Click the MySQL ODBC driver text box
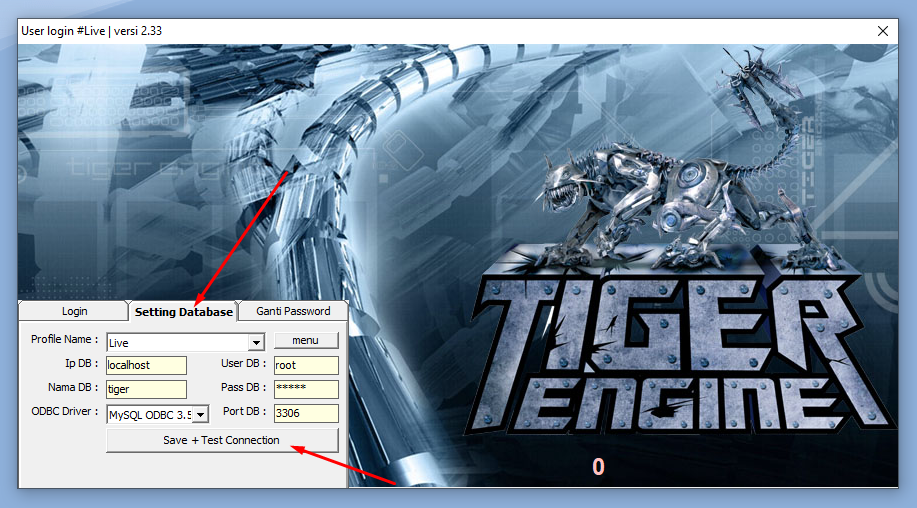Screen dimensions: 917x508 pyautogui.click(x=149, y=414)
